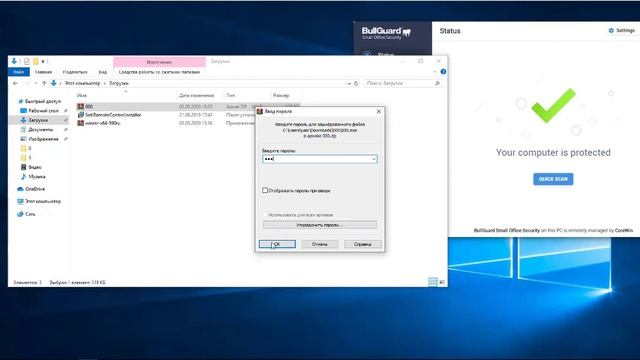Go up one folder level in Explorer

pos(44,83)
